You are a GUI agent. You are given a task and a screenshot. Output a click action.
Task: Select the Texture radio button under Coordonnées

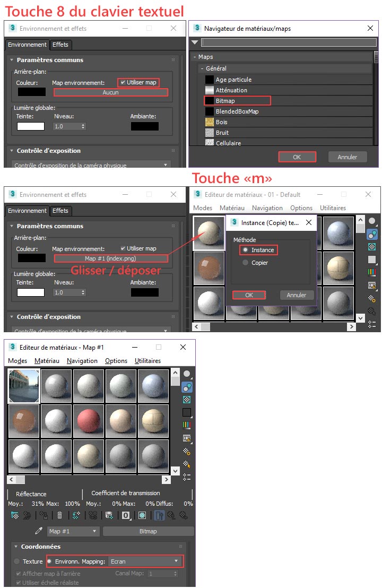click(x=17, y=561)
